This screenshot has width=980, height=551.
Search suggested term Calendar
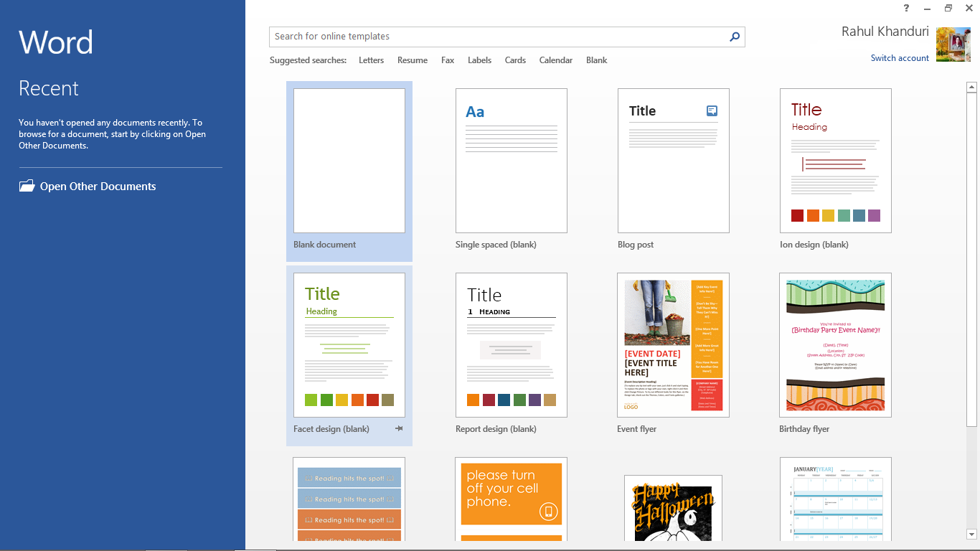(556, 60)
